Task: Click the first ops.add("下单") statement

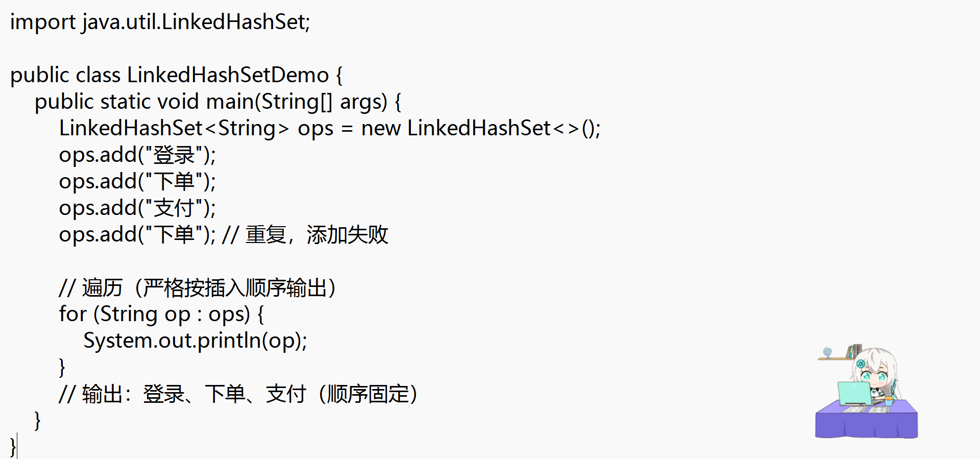Action: tap(137, 181)
